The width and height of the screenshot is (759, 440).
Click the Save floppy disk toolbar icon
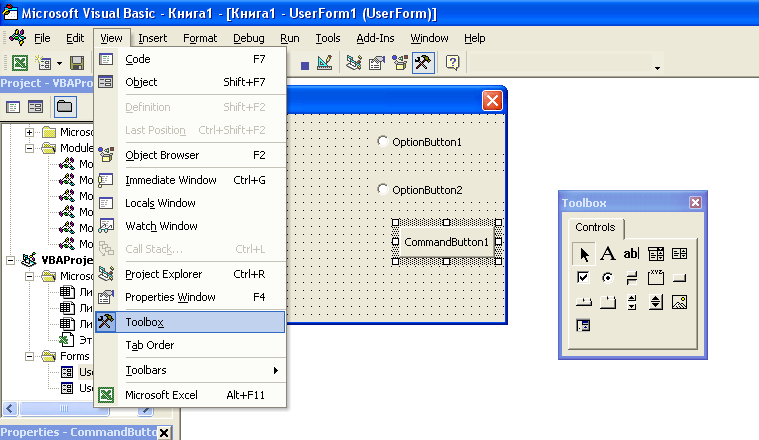(x=77, y=63)
